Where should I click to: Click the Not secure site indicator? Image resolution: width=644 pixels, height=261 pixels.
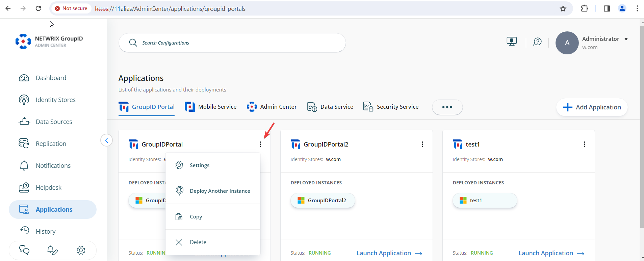point(71,8)
